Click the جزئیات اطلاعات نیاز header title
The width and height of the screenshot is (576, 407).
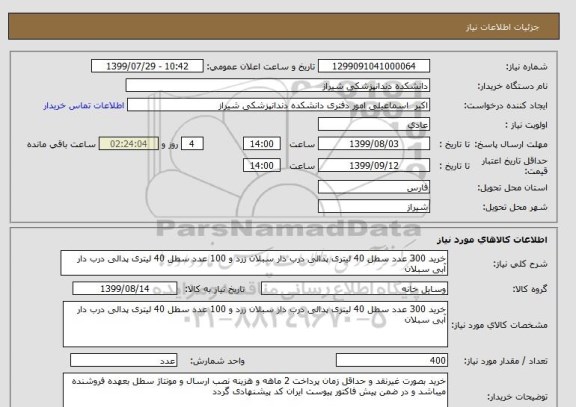tap(502, 28)
